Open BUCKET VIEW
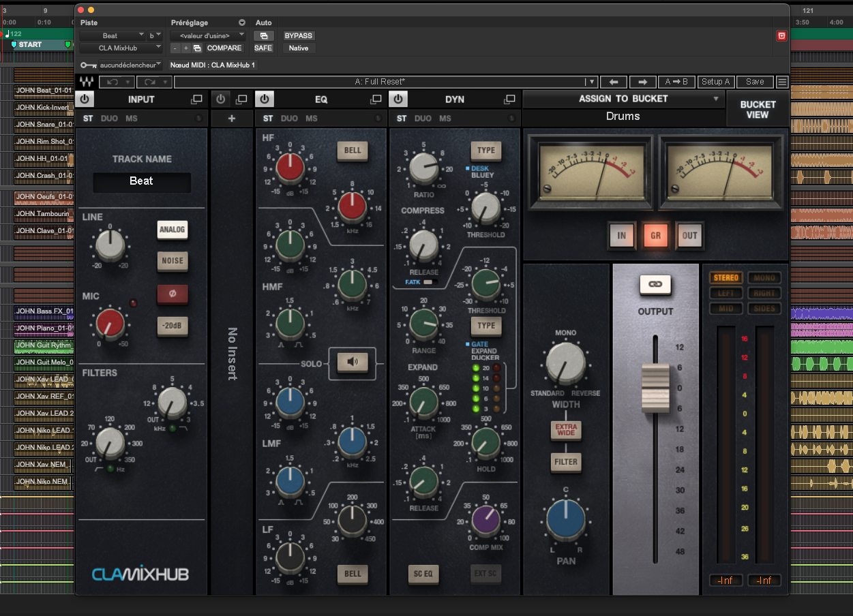Image resolution: width=853 pixels, height=616 pixels. pyautogui.click(x=758, y=110)
